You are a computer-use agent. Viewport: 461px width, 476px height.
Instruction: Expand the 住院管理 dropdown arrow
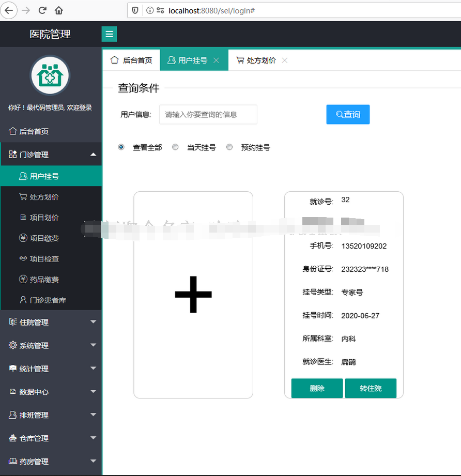point(94,322)
